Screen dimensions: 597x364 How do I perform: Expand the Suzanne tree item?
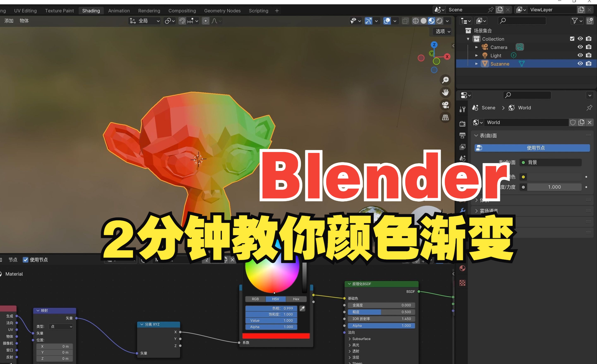(x=476, y=64)
